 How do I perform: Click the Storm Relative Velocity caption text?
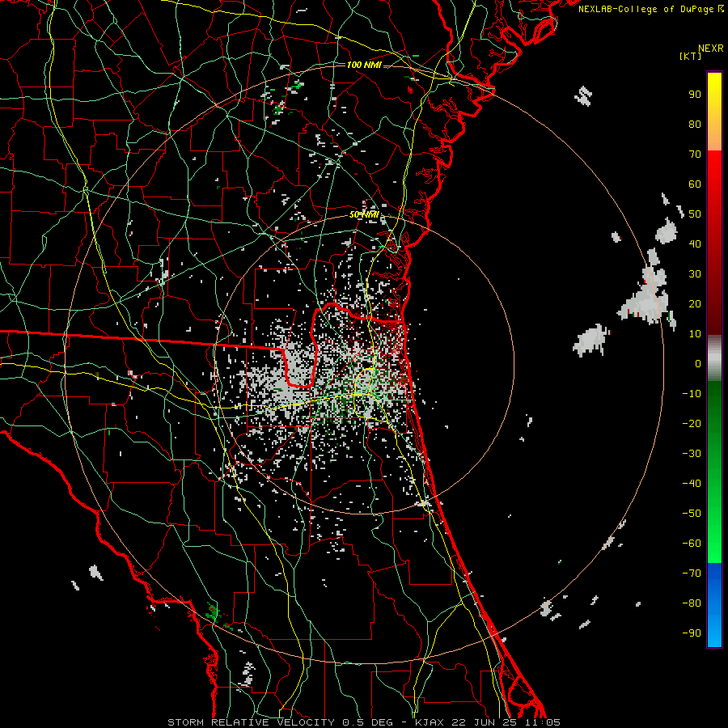coord(364,722)
